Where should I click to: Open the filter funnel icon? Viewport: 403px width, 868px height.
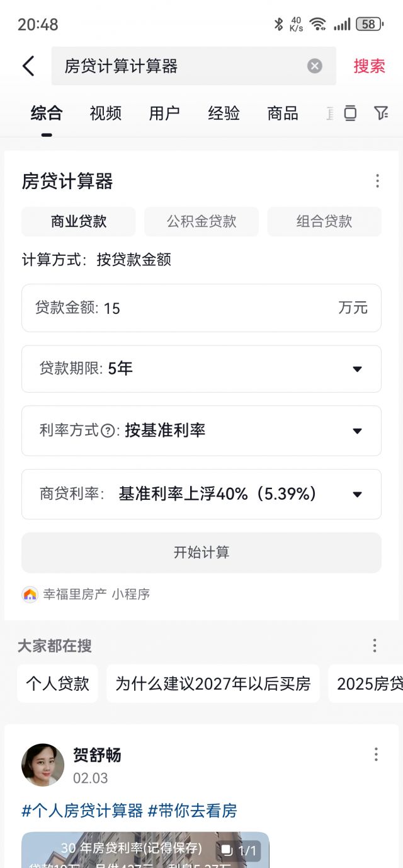[381, 113]
